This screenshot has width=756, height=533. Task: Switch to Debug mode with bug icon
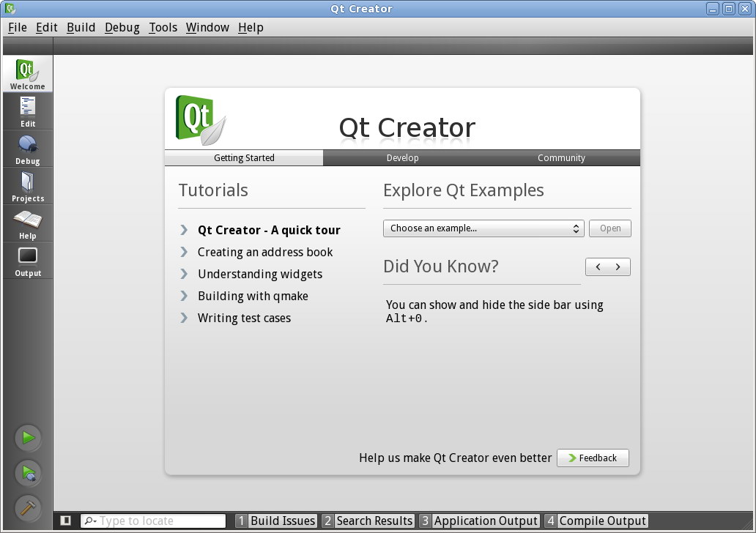(x=28, y=149)
